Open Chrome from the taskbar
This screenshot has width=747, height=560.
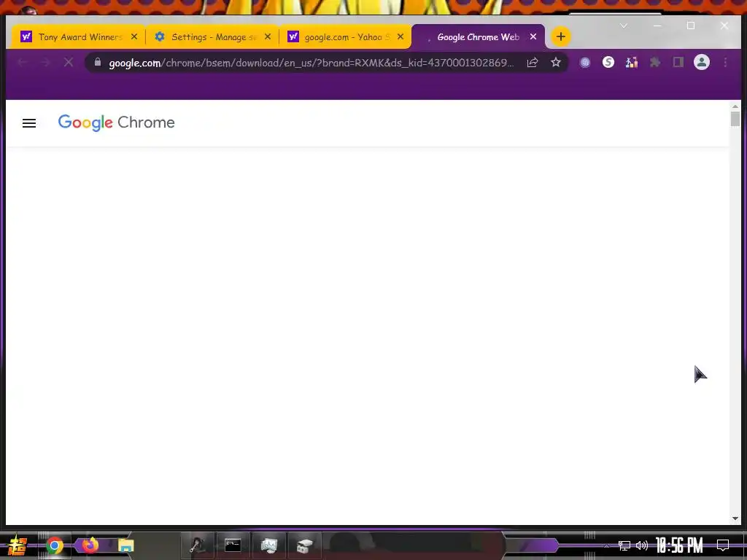(54, 545)
